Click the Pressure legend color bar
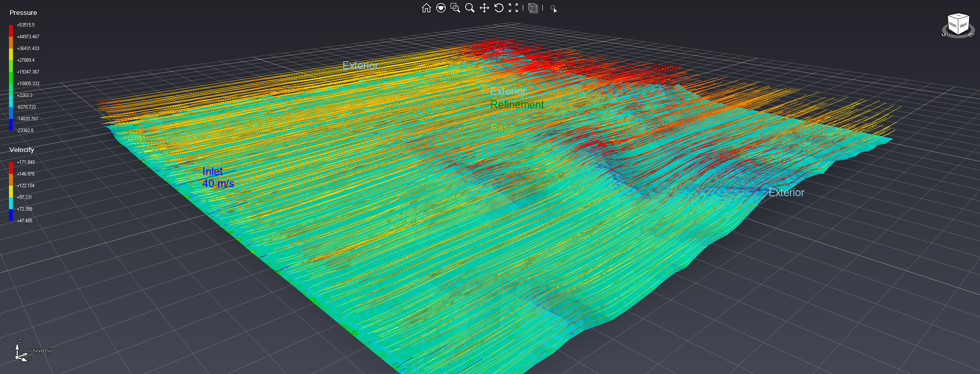Image resolution: width=980 pixels, height=374 pixels. 11,77
